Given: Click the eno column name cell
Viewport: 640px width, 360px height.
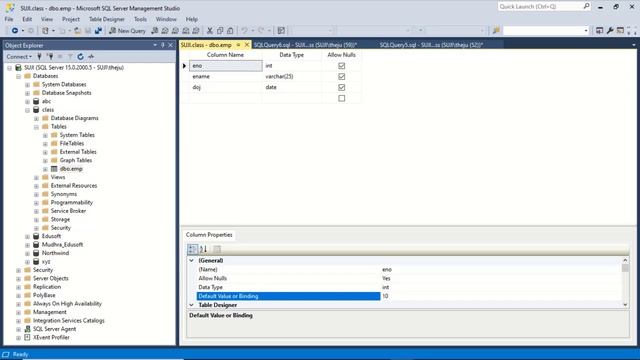Looking at the screenshot, I should [226, 66].
